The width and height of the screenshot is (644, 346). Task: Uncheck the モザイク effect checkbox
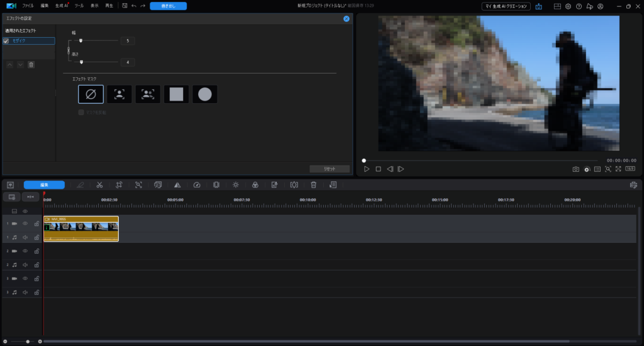[6, 41]
